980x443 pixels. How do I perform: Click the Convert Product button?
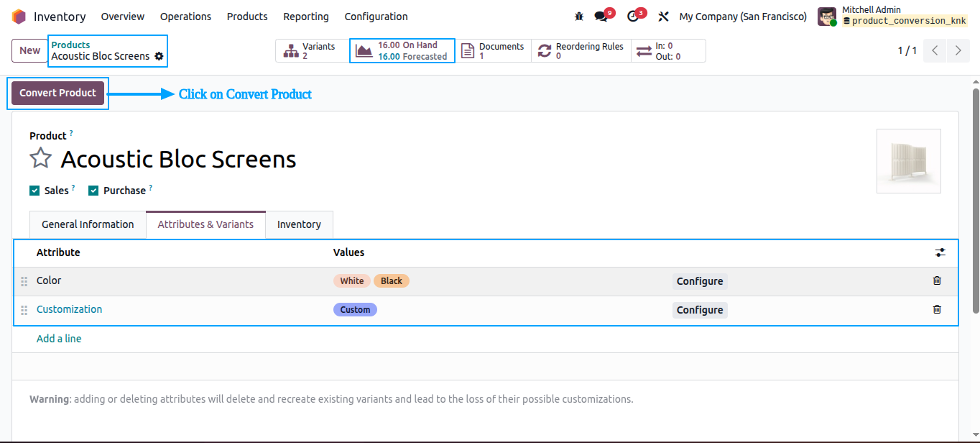[x=57, y=93]
